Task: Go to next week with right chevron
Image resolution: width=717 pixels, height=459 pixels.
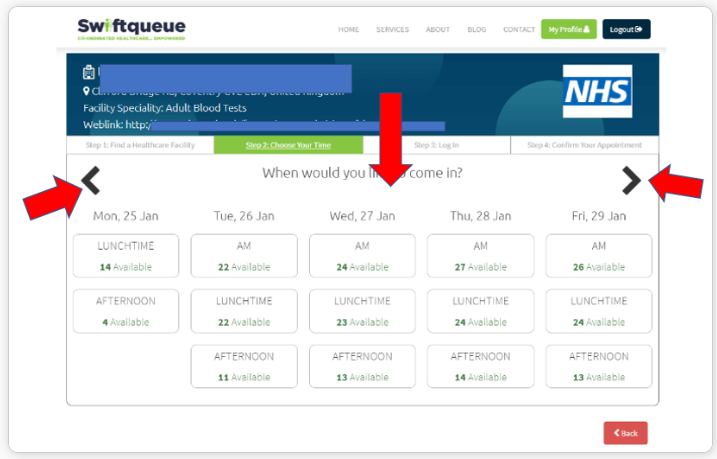Action: (631, 181)
